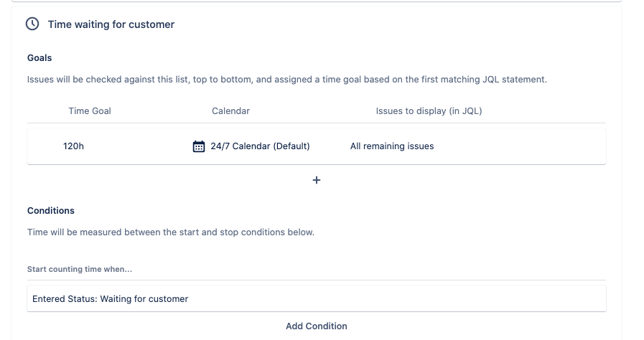Click the divider line under 'Start counting time when'
Screen dimensions: 644x340
coord(317,280)
